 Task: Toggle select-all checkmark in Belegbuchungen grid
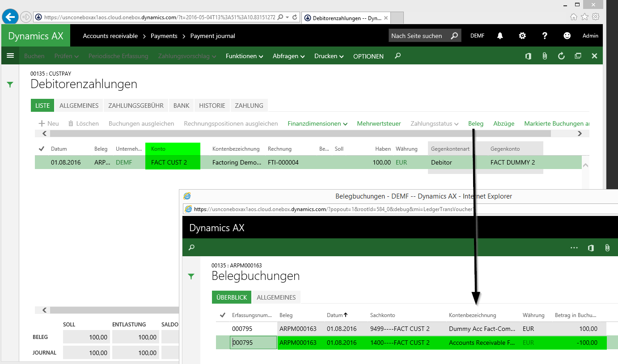pos(222,315)
